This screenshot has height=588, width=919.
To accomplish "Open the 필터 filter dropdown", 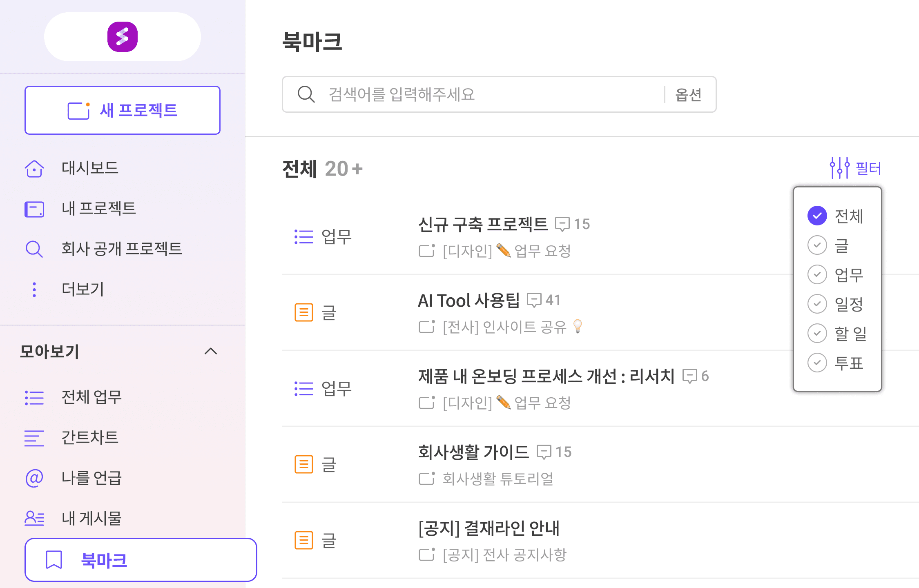I will [855, 168].
